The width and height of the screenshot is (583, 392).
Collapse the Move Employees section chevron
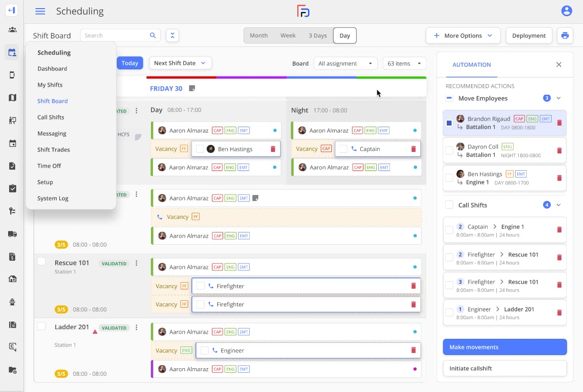[x=558, y=98]
